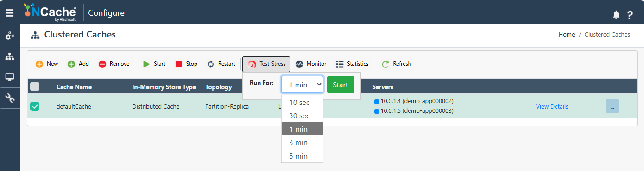
Task: Click the Stop toolbar button
Action: (x=186, y=64)
